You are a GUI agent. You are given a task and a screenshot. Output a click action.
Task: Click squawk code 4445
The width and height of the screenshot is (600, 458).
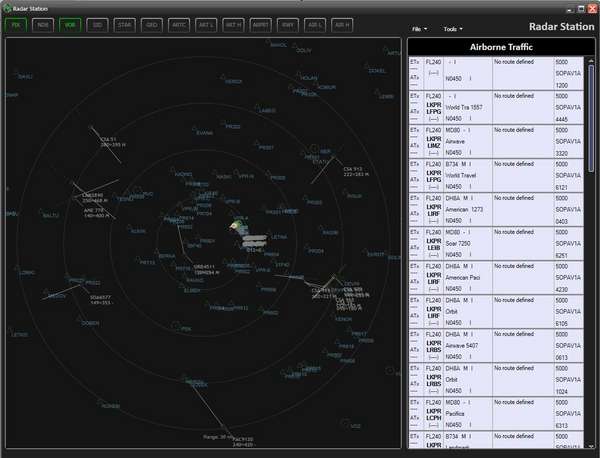(x=562, y=119)
